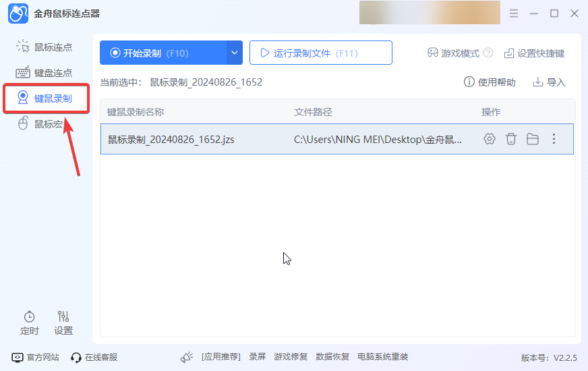The image size is (588, 371).
Task: Open the hamburger menu in title bar
Action: click(514, 13)
